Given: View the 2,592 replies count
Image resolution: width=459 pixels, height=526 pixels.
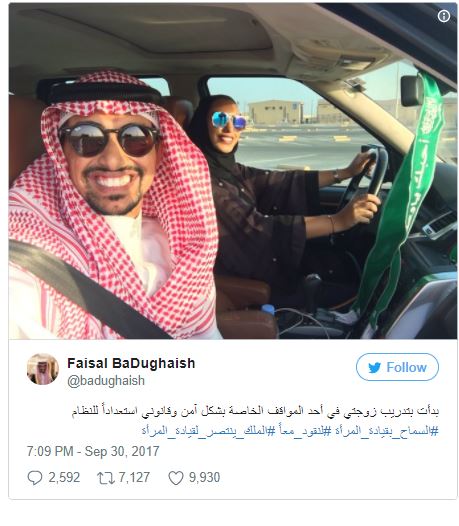Looking at the screenshot, I should click(x=64, y=478).
